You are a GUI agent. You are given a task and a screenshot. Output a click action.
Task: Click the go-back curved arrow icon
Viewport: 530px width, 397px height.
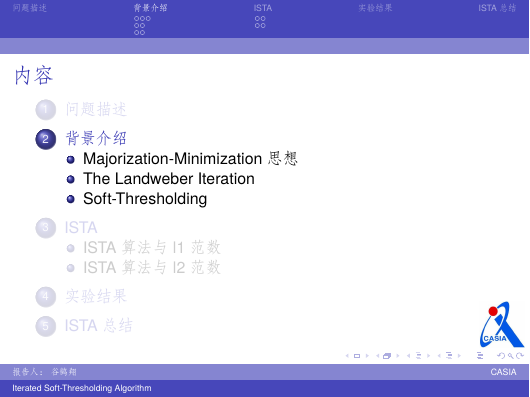click(501, 356)
